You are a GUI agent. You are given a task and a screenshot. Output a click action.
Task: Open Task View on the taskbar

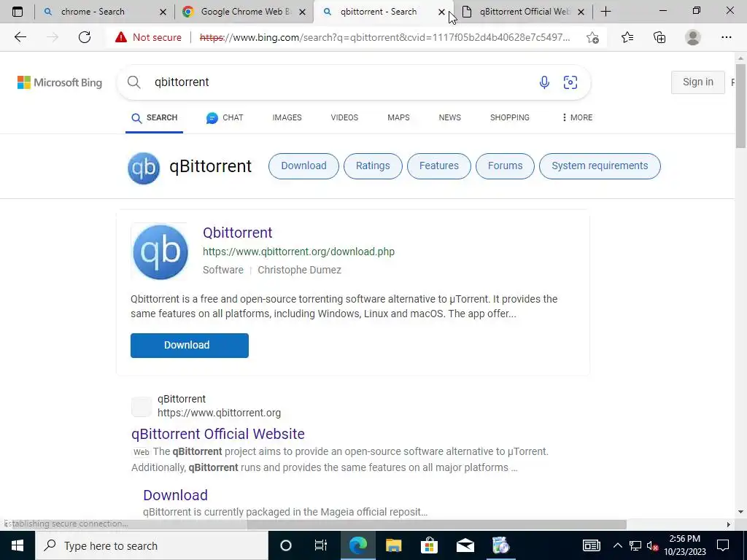321,545
